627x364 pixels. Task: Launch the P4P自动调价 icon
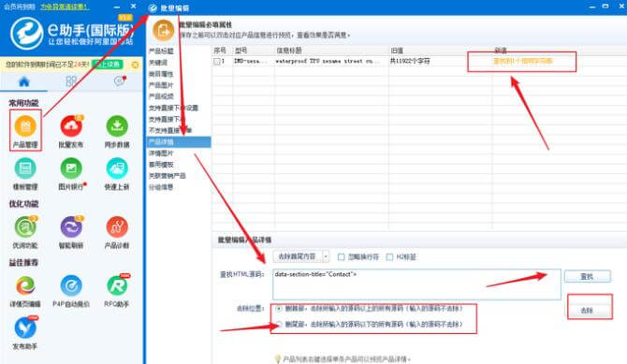(71, 285)
